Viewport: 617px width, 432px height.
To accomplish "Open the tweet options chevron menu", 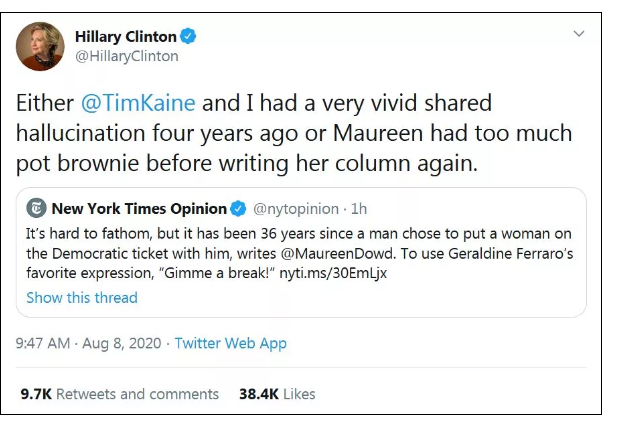I will tap(578, 34).
